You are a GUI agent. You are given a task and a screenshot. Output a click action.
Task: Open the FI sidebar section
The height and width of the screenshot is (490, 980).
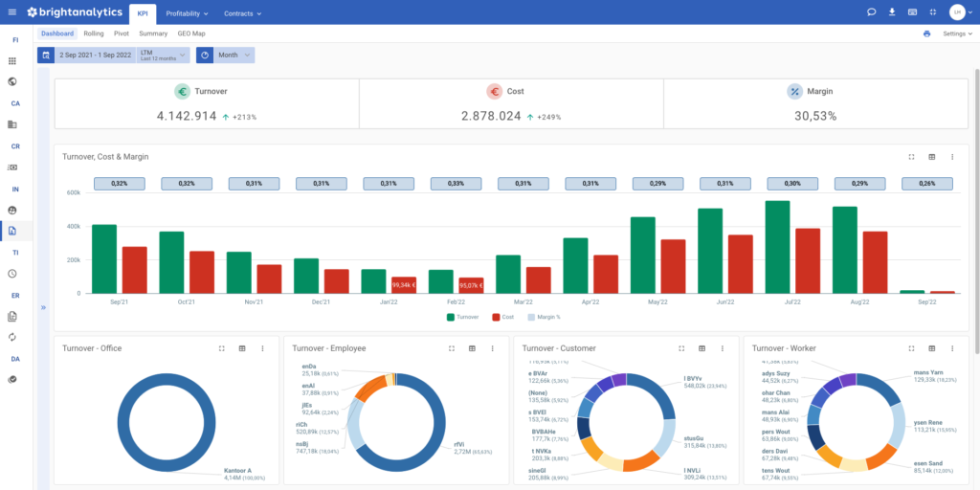[15, 40]
